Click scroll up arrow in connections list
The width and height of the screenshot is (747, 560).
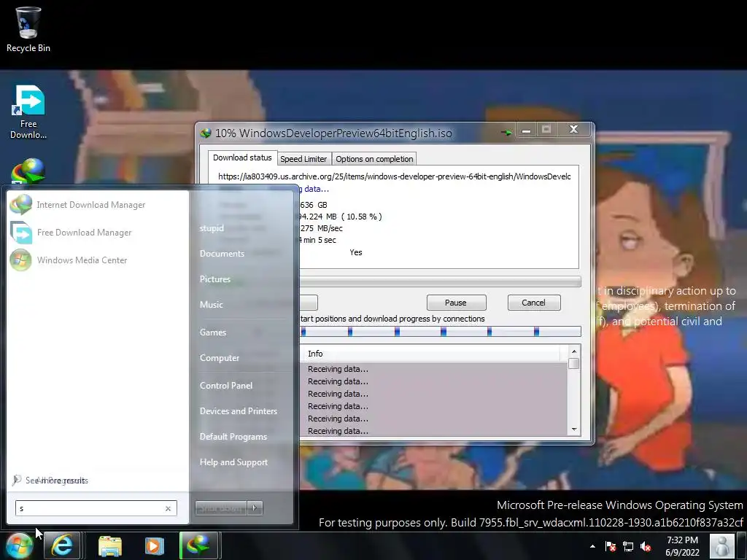(x=574, y=351)
